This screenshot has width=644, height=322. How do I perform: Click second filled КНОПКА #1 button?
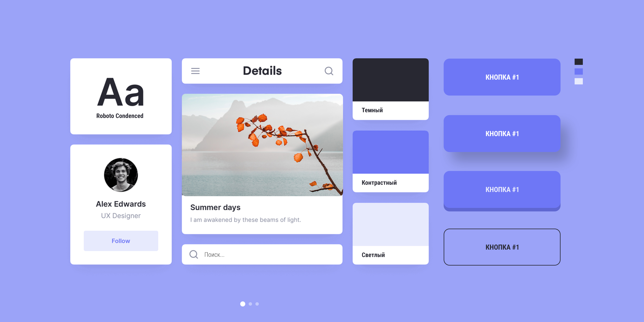(502, 133)
